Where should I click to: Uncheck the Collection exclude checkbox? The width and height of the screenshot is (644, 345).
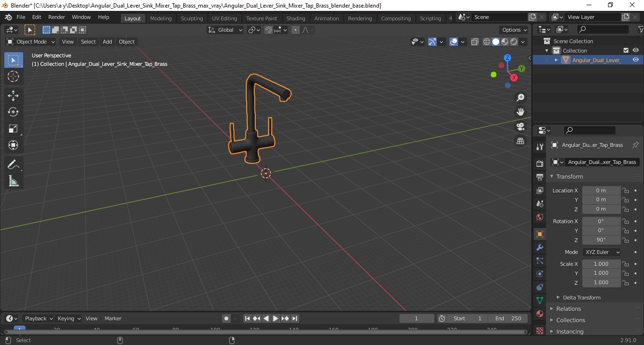626,50
